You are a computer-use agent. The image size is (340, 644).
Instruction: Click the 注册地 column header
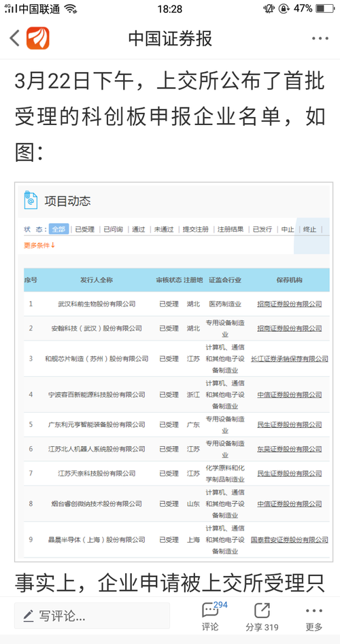tap(193, 280)
